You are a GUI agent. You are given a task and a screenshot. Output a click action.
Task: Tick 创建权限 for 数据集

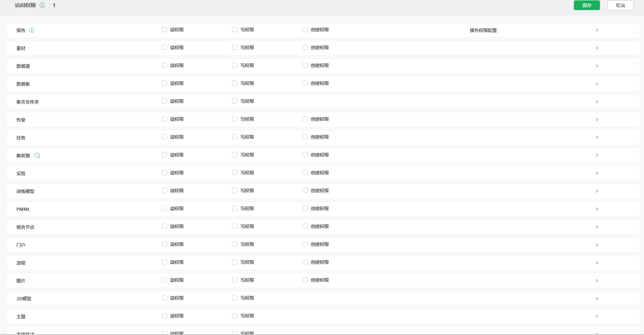(x=305, y=83)
